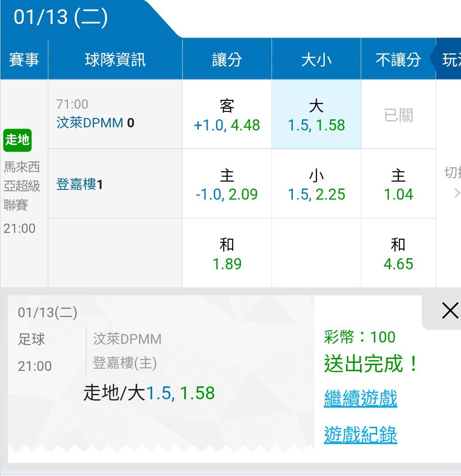Choose 主 1.04 moneyline odds
The image size is (461, 476).
click(x=398, y=184)
